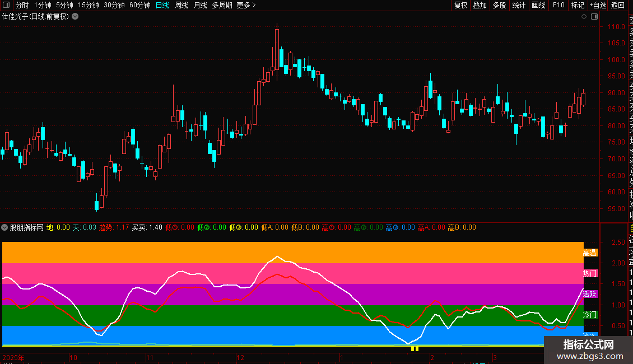Switch to 周线 weekly chart
633x364 pixels.
[181, 5]
